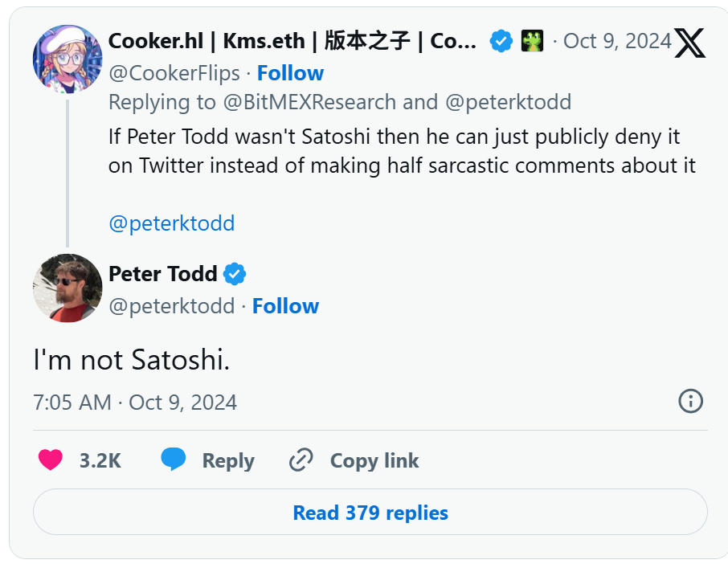Click Peter Todd's verified badge
The width and height of the screenshot is (728, 564).
coord(235,274)
